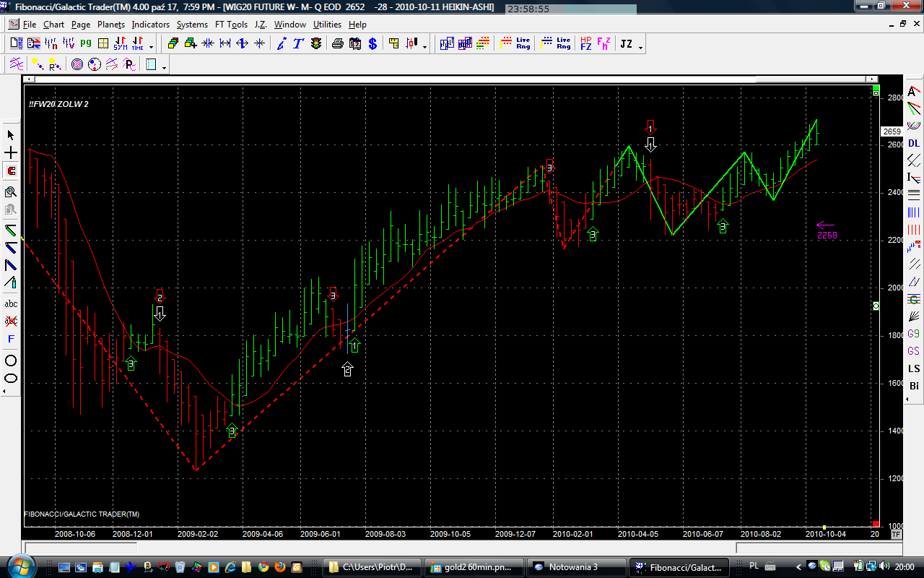Open the FT Tools menu
The height and width of the screenshot is (578, 924).
pos(231,25)
